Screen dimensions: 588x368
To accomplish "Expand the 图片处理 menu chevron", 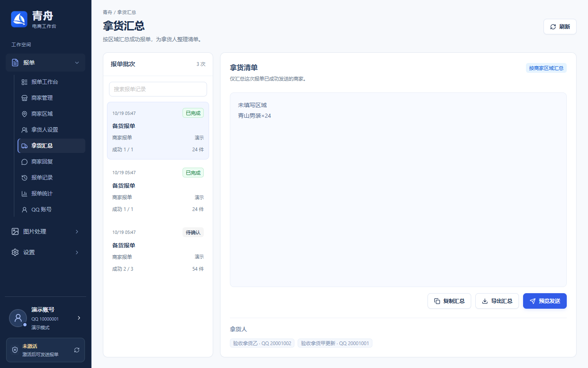I will point(77,231).
